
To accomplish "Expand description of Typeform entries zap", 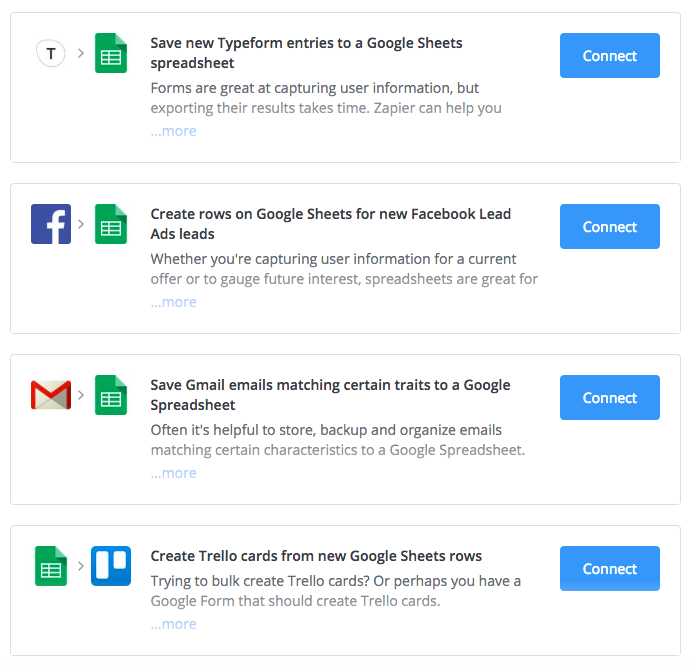I will (174, 131).
